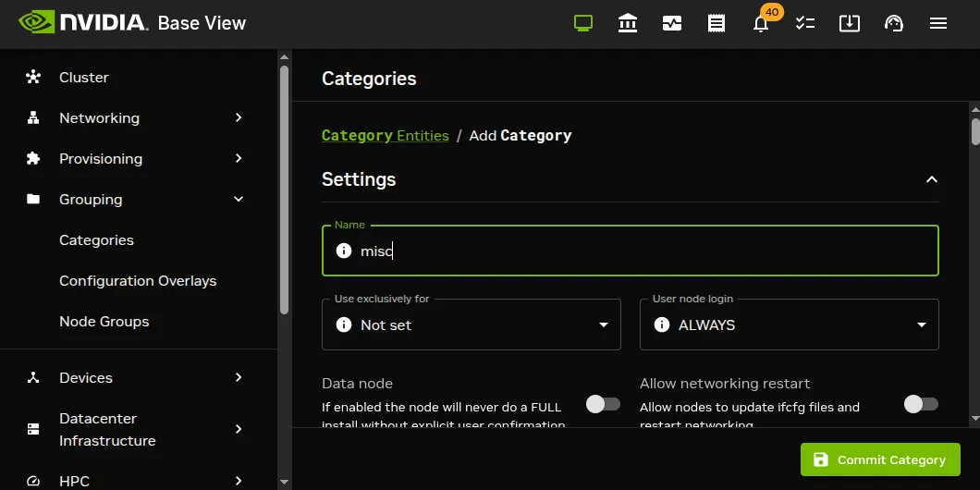Click the Name input field
The height and width of the screenshot is (490, 980).
(x=630, y=251)
